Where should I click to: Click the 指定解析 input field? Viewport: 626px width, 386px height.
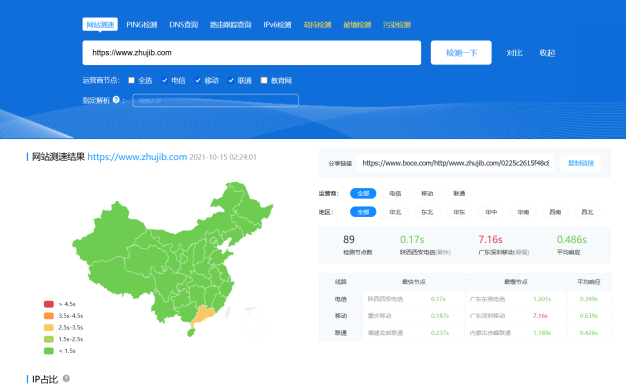(x=216, y=100)
